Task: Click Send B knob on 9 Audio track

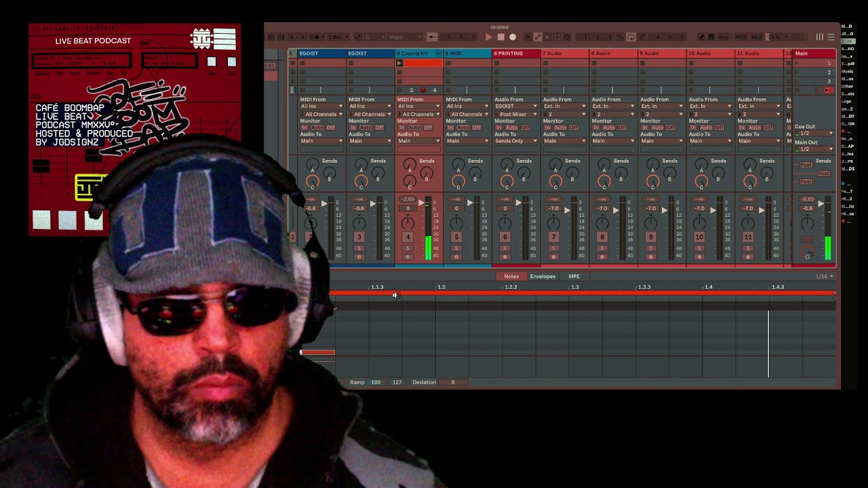Action: pos(669,174)
